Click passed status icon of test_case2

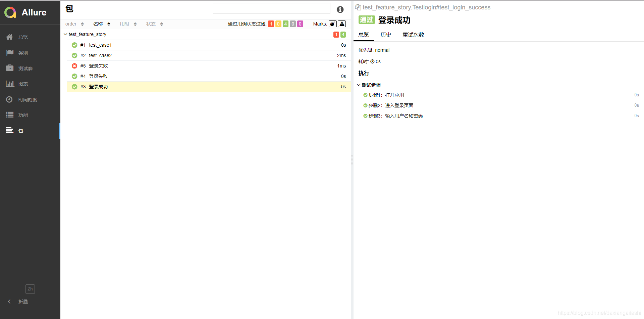point(74,55)
